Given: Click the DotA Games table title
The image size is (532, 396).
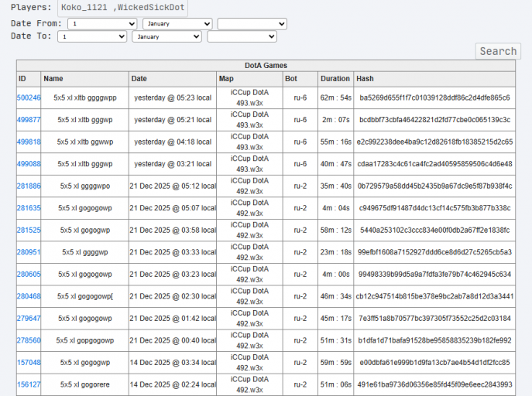Looking at the screenshot, I should coord(266,66).
